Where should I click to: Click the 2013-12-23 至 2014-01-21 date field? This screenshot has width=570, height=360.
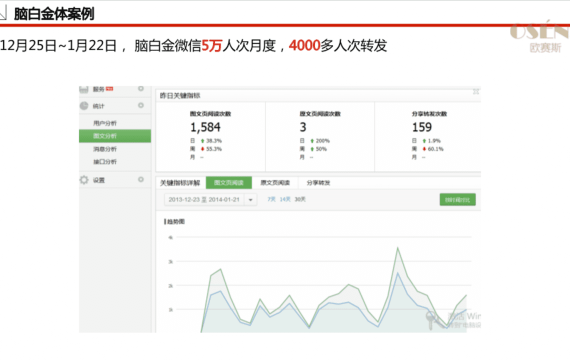click(204, 200)
